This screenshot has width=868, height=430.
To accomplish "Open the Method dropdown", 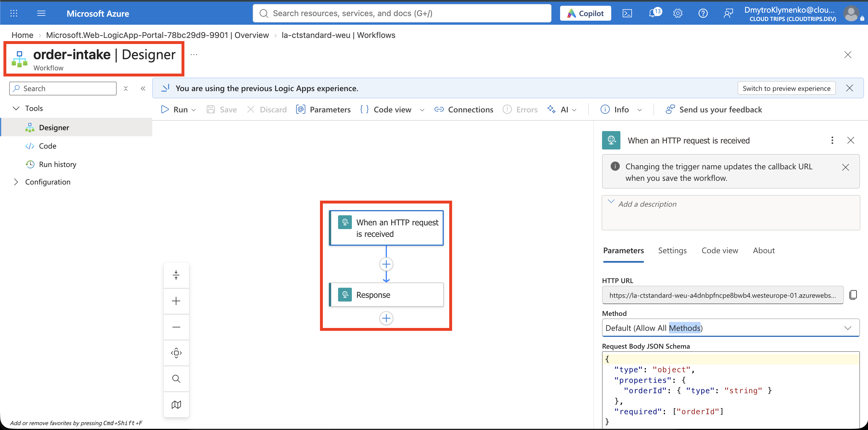I will [x=730, y=328].
